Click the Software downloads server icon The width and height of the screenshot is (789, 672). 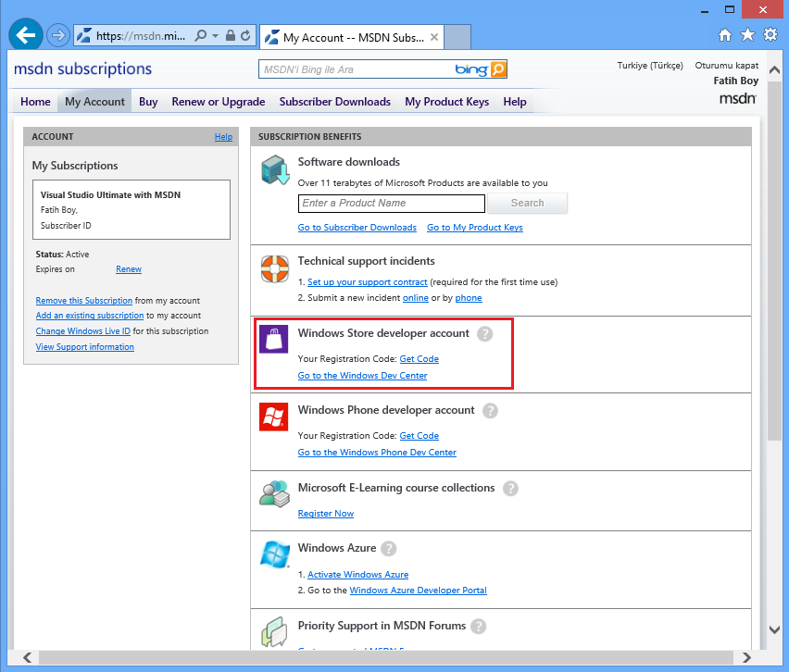point(275,169)
